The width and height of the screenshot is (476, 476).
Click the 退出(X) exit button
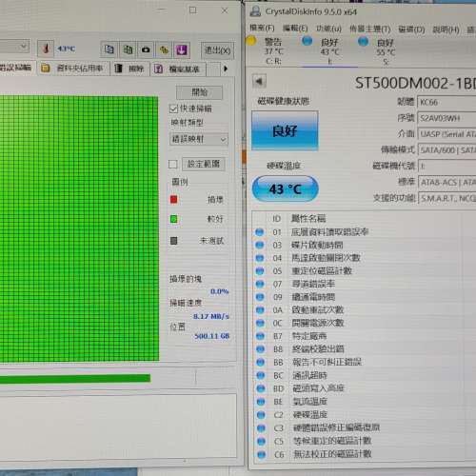[x=217, y=50]
